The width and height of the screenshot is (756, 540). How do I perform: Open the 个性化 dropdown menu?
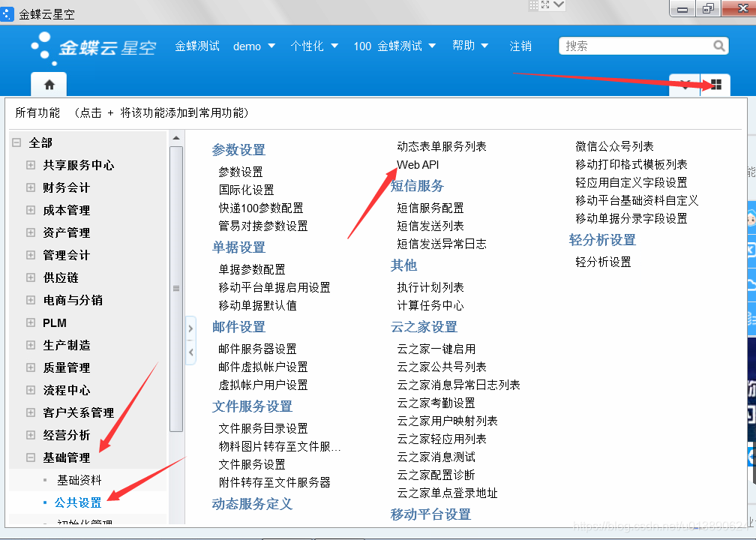pyautogui.click(x=314, y=46)
